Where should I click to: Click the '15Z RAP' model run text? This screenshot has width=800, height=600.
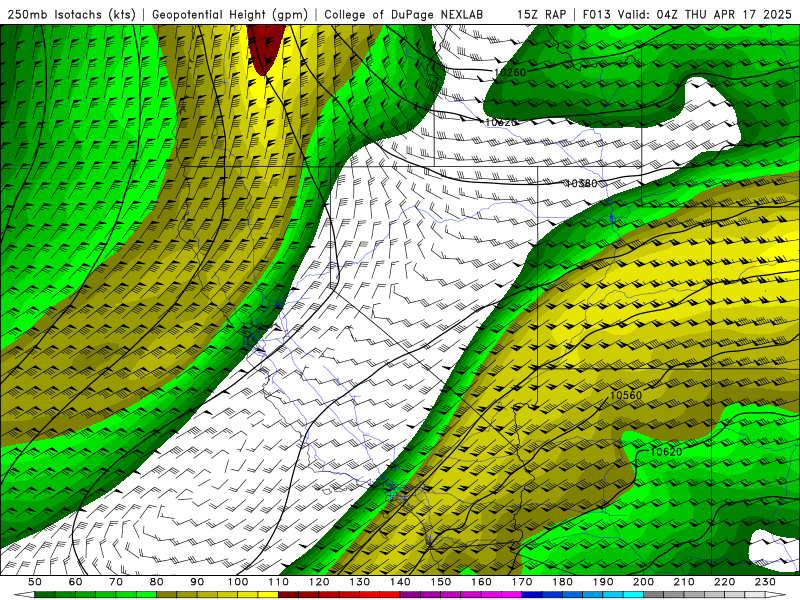point(541,15)
